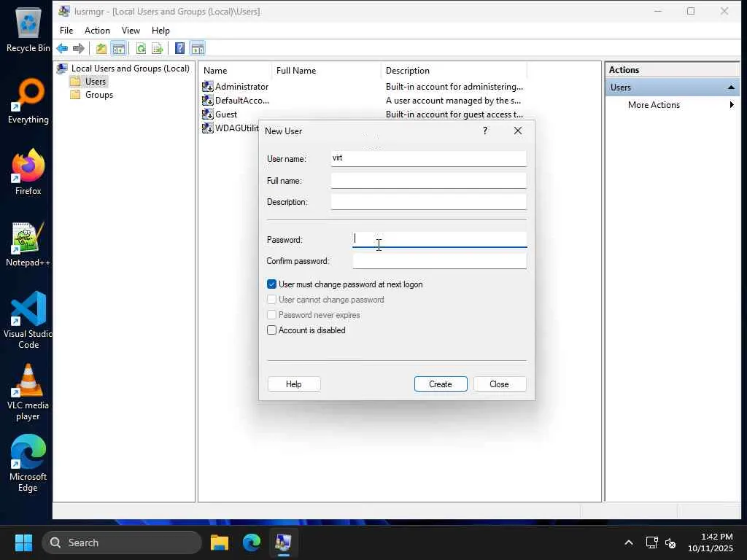This screenshot has width=747, height=560.
Task: Click the Create button
Action: (x=441, y=384)
